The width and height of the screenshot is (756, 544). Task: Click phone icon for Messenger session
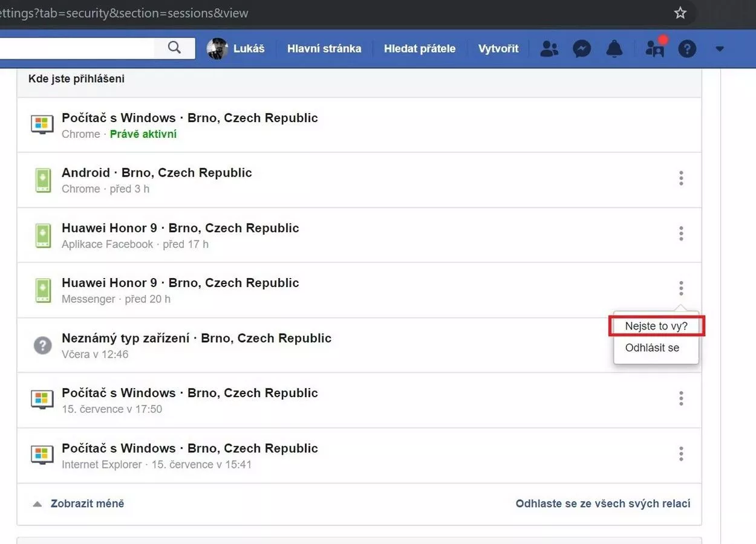(x=42, y=290)
